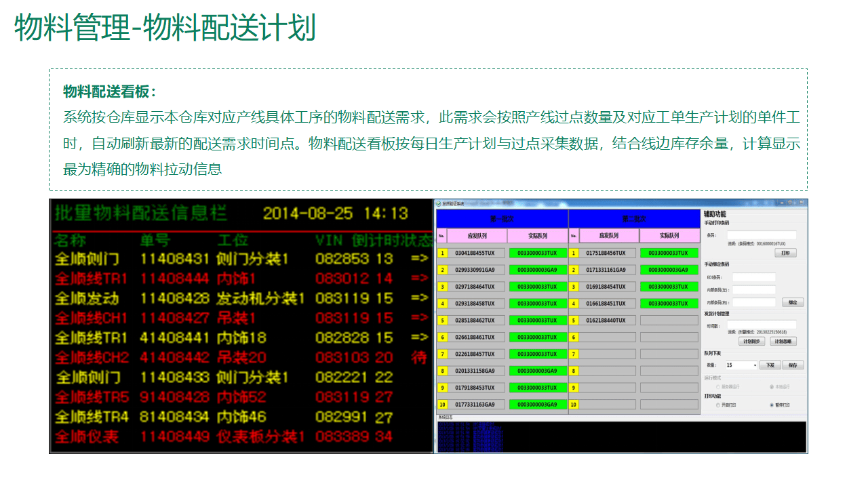Select queue cell 0201331158GA9

click(475, 371)
